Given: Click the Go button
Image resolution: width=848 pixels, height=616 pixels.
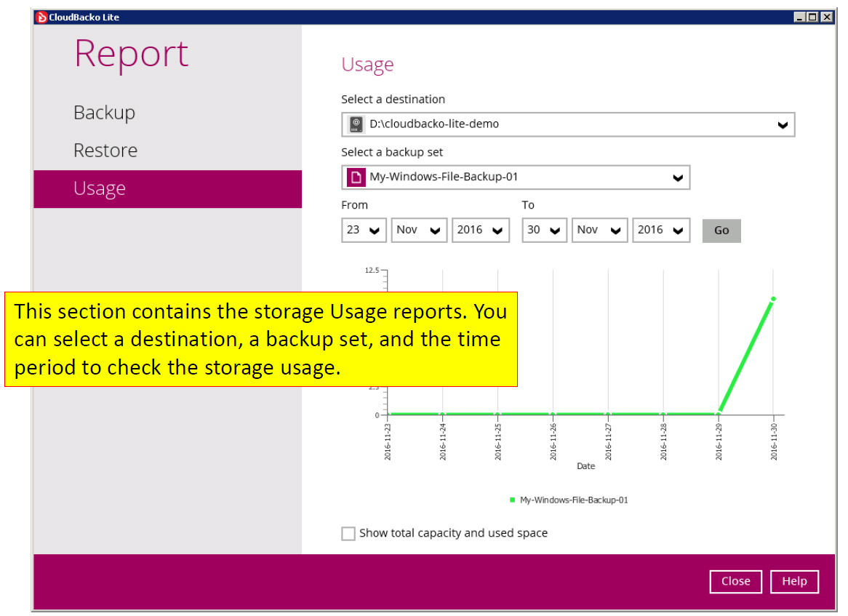Looking at the screenshot, I should [721, 231].
